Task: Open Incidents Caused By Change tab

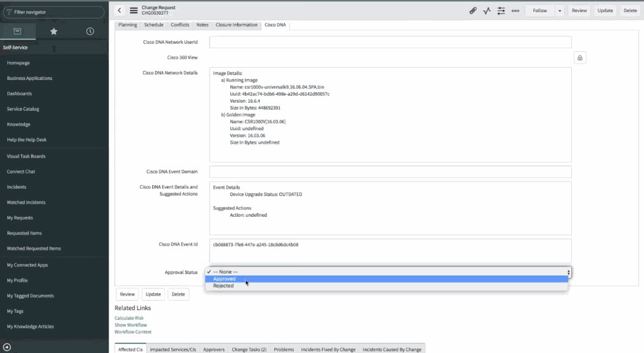Action: coord(392,349)
